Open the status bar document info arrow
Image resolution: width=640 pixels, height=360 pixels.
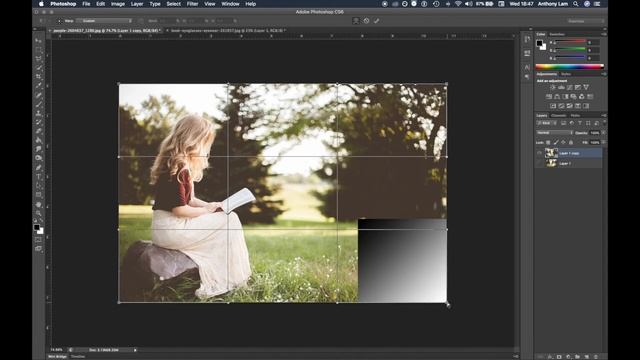pyautogui.click(x=135, y=350)
